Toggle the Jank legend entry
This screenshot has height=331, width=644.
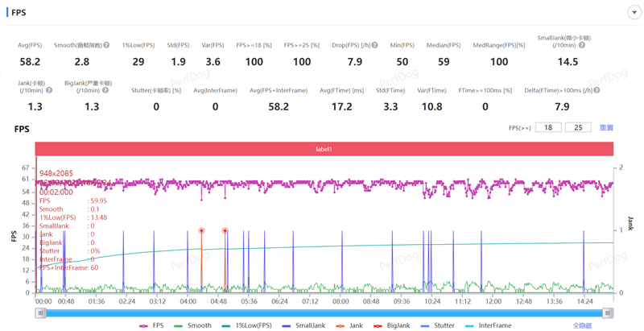tap(349, 325)
